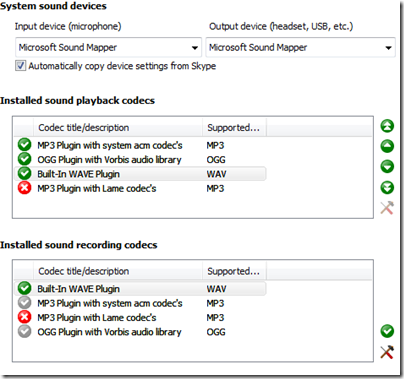This screenshot has width=404, height=379.
Task: Toggle Automatically copy device settings from Skype
Action: [x=20, y=66]
